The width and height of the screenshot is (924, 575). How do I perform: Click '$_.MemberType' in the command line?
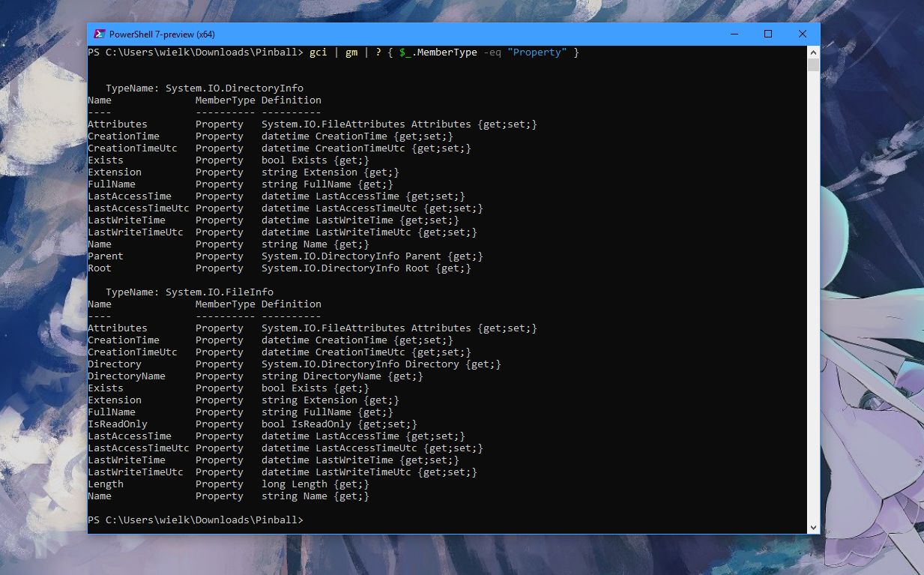click(438, 52)
